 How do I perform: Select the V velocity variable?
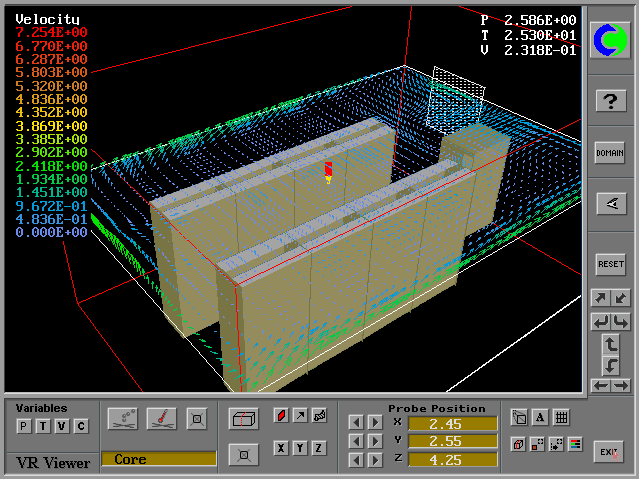click(x=61, y=427)
